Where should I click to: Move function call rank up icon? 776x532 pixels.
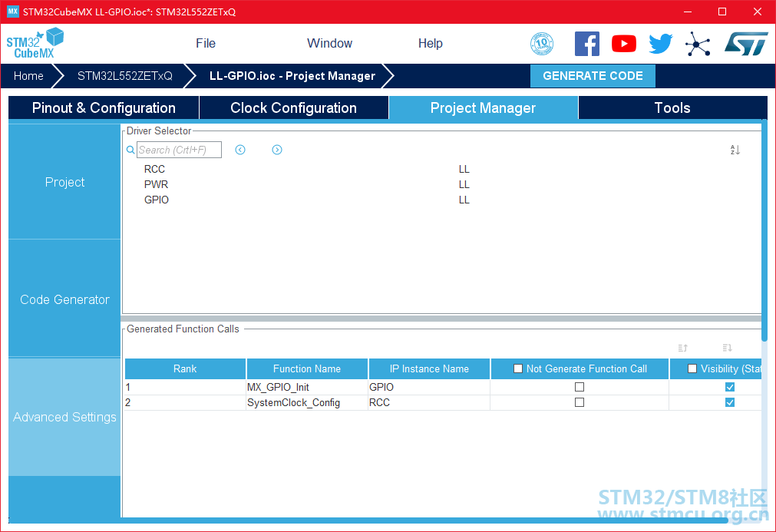(683, 348)
